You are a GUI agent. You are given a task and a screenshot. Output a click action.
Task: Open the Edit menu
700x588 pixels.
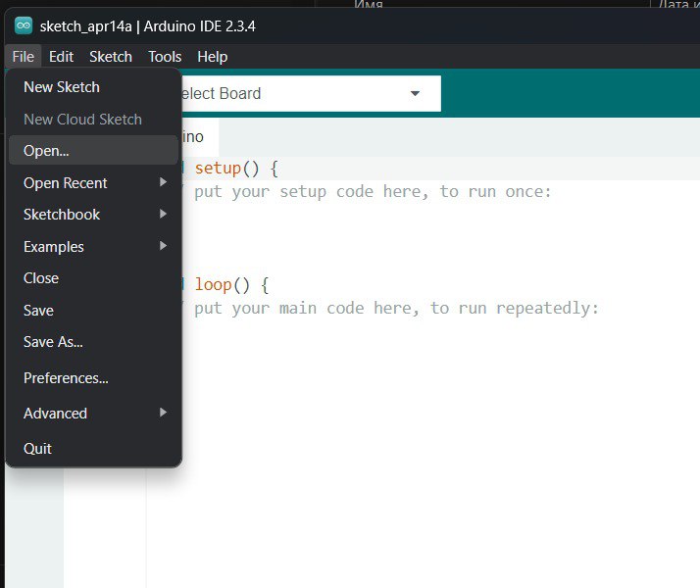(x=61, y=57)
